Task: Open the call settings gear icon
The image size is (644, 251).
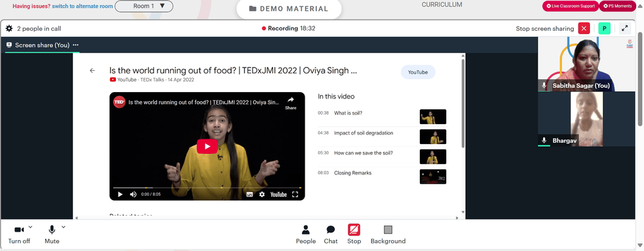Action: point(9,29)
